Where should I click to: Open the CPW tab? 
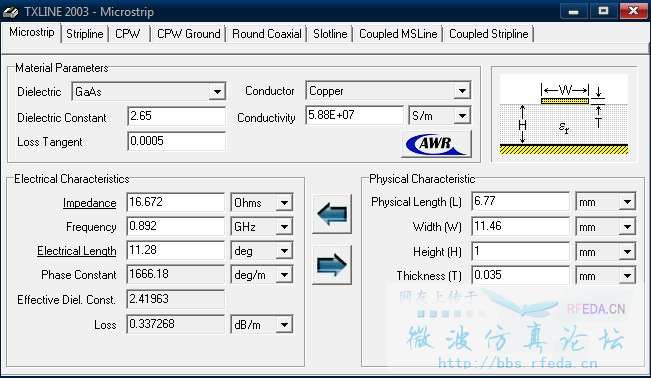pos(127,34)
